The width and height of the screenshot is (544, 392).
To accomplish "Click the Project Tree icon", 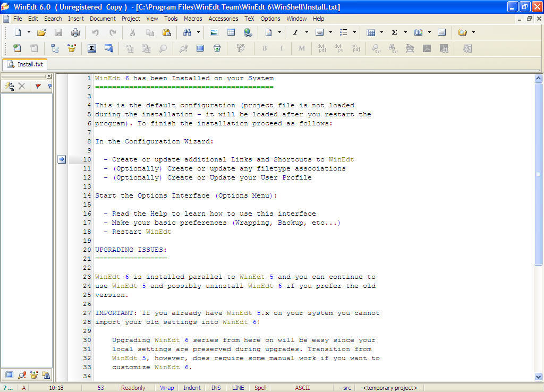I will [x=55, y=48].
